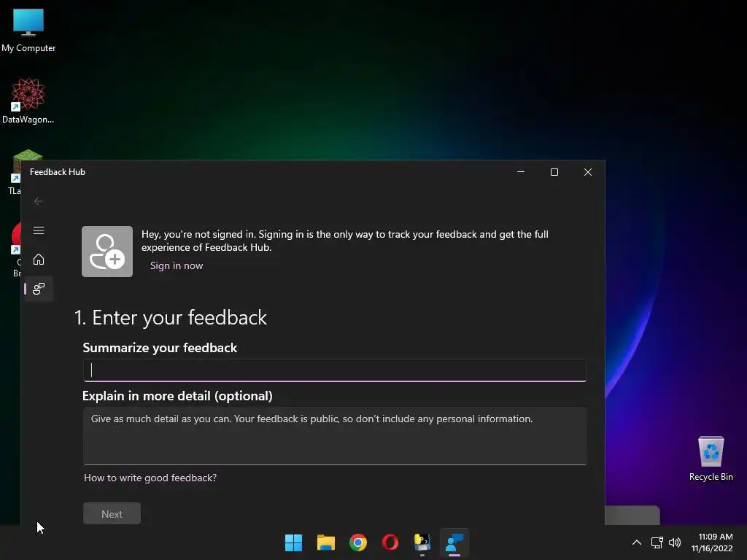The image size is (747, 560).
Task: Minimize the Feedback Hub window
Action: point(521,172)
